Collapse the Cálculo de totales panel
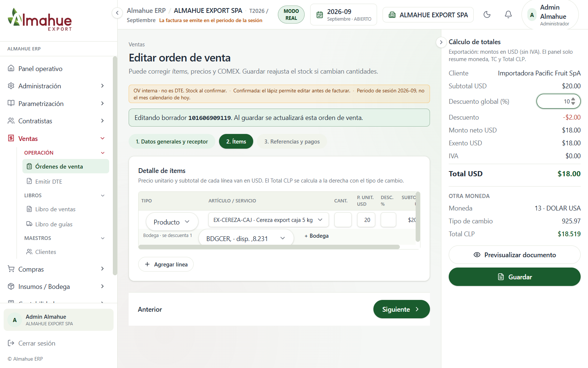588x368 pixels. tap(441, 42)
